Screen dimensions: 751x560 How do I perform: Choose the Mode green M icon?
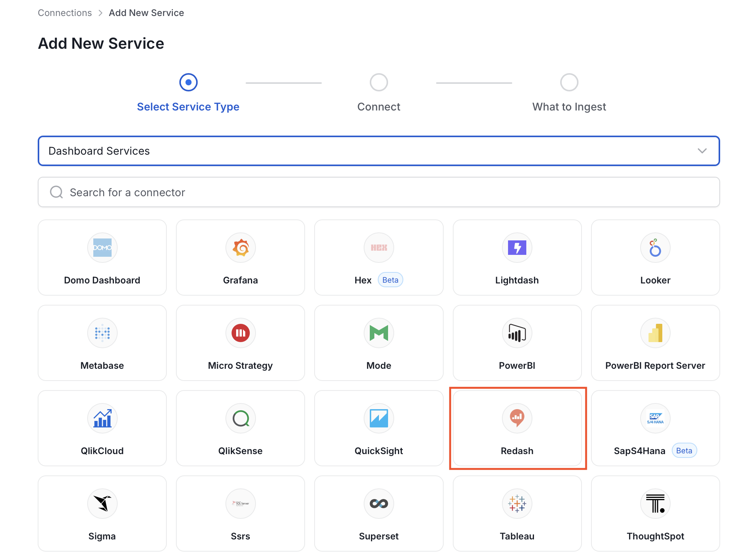coord(379,333)
